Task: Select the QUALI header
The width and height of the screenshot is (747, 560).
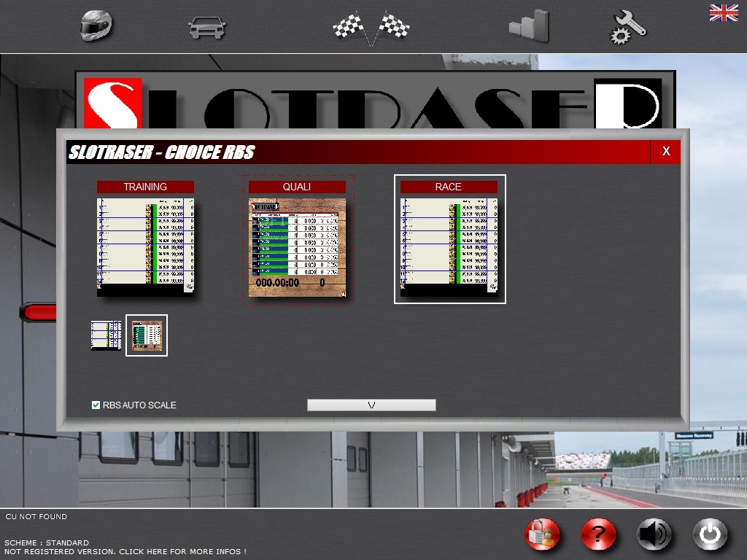Action: [x=297, y=187]
